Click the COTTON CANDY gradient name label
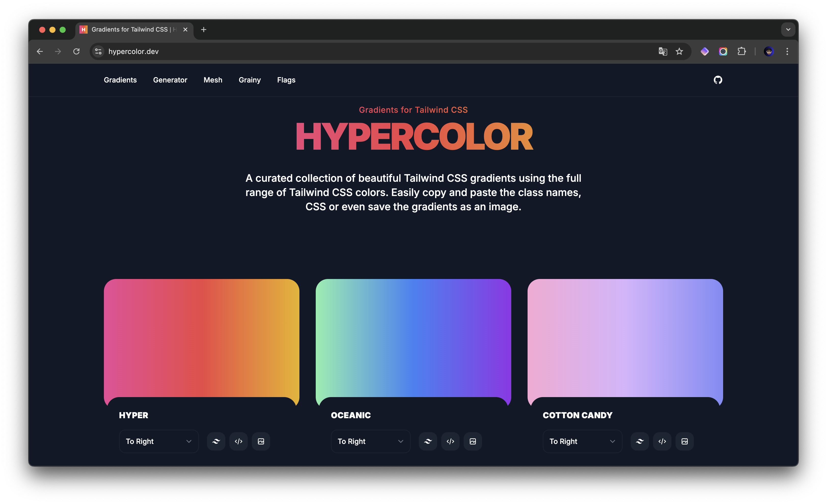This screenshot has height=504, width=827. tap(578, 415)
